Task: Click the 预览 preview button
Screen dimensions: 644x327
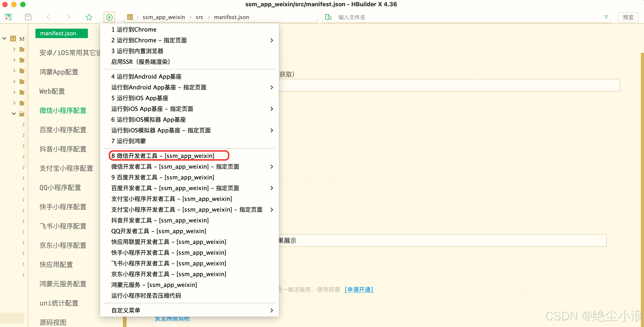Action: coord(628,17)
